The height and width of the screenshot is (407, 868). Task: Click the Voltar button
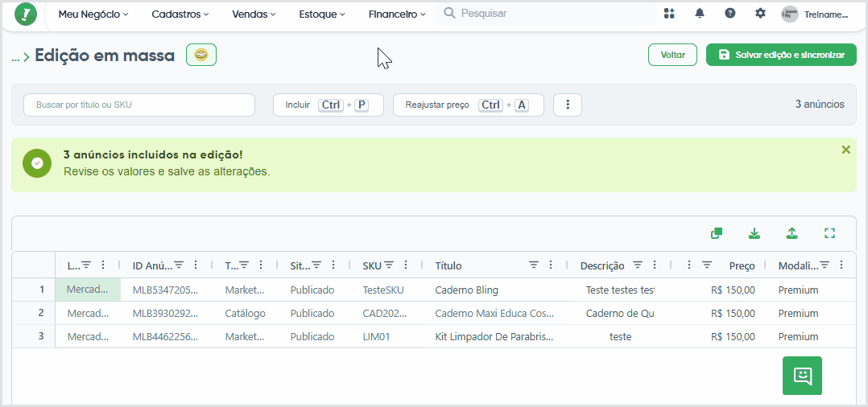click(672, 55)
